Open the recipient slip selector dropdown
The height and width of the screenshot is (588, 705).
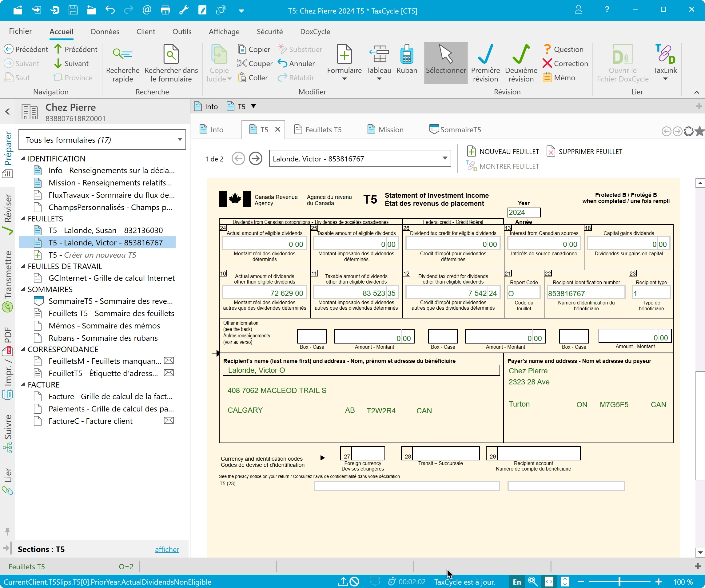(x=360, y=159)
